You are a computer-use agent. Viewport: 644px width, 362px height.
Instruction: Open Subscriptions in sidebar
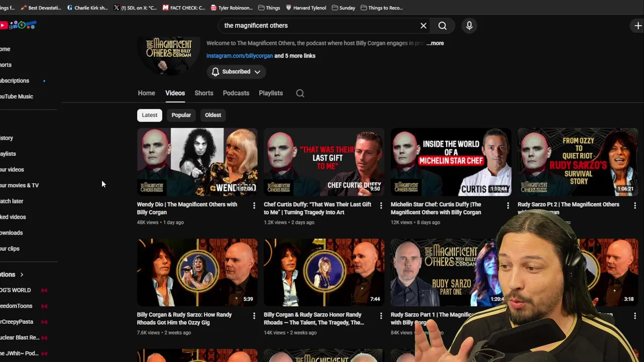[x=15, y=81]
